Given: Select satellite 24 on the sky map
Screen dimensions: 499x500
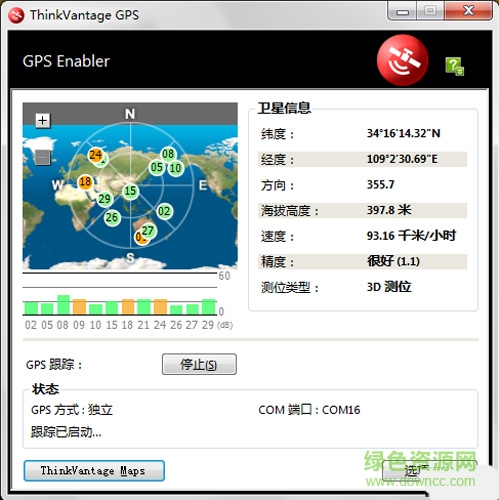Looking at the screenshot, I should tap(95, 155).
